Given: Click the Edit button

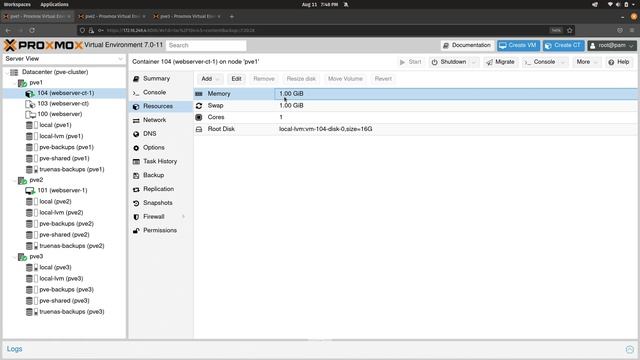Looking at the screenshot, I should pos(236,79).
